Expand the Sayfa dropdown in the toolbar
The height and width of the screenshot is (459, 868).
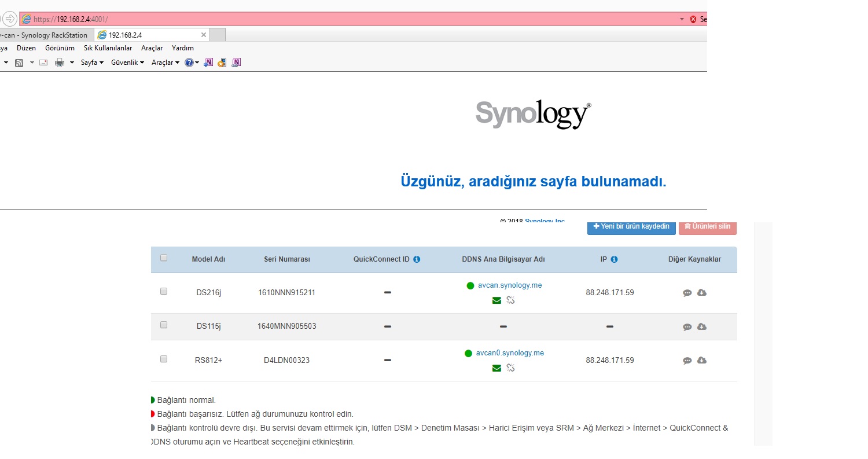92,63
